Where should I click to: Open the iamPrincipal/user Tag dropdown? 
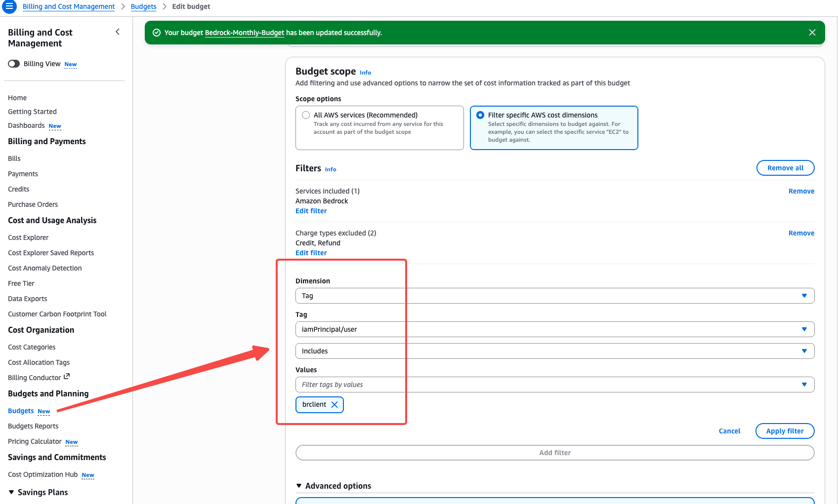click(x=555, y=329)
